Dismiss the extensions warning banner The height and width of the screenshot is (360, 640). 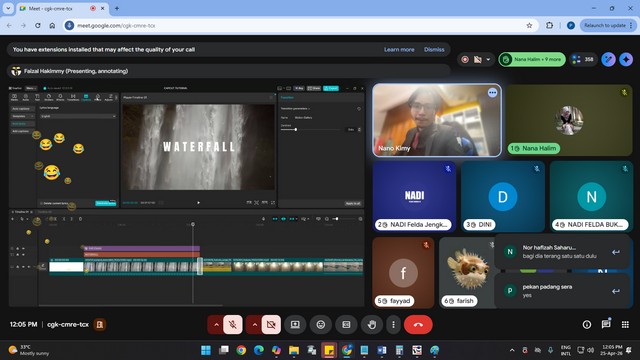[434, 49]
